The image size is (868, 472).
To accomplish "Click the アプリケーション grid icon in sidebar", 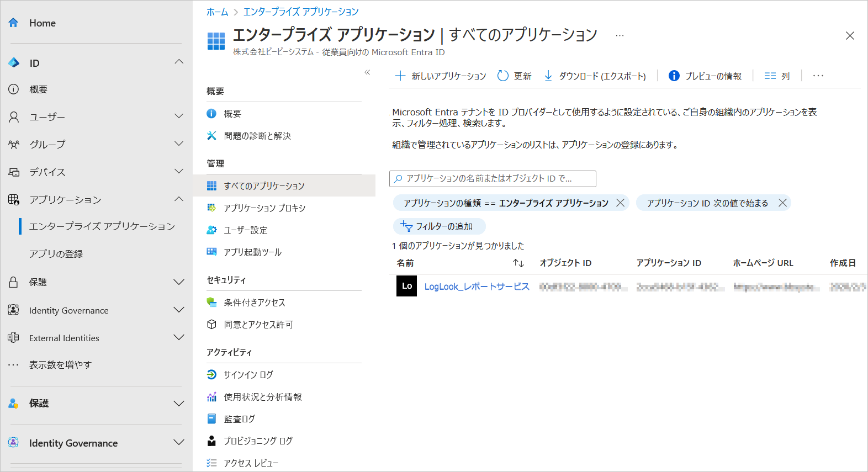I will (x=14, y=200).
